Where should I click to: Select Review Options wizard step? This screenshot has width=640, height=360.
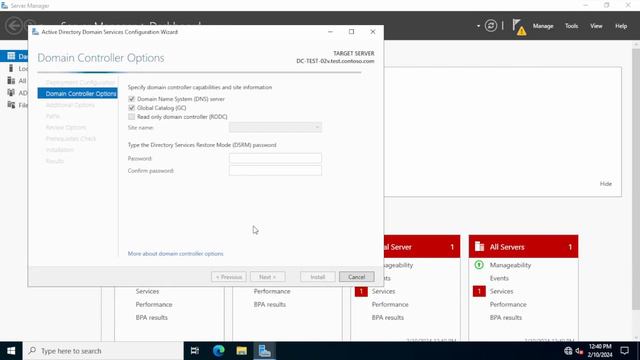(66, 127)
